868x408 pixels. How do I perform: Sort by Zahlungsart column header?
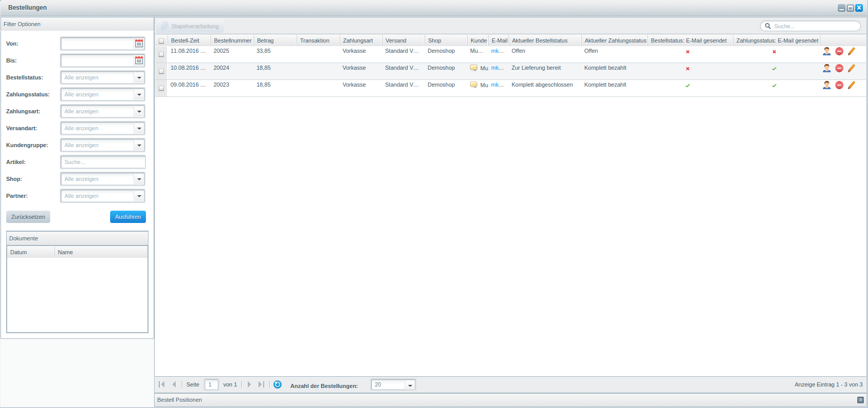point(361,40)
